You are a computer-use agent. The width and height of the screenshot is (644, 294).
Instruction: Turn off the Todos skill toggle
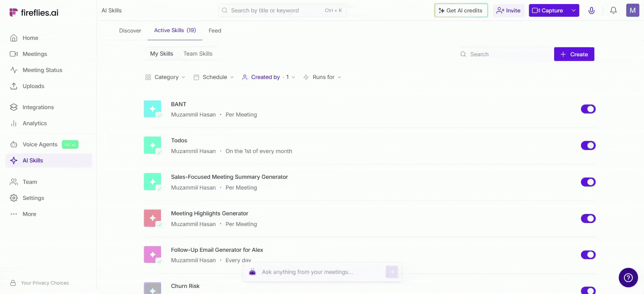coord(588,145)
